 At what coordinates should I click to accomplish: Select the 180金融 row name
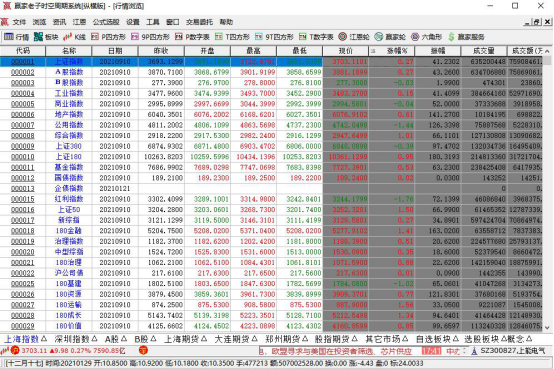pos(69,231)
